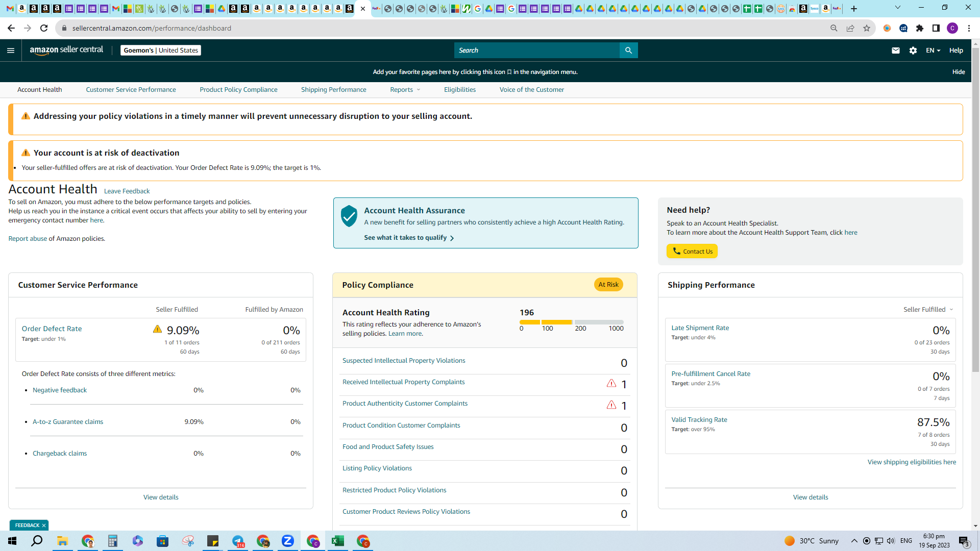Image resolution: width=980 pixels, height=551 pixels.
Task: Switch to Customer Service Performance tab
Action: click(131, 89)
